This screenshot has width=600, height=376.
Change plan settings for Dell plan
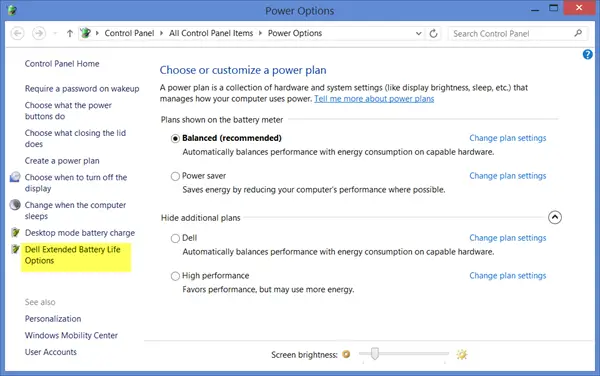pos(507,238)
